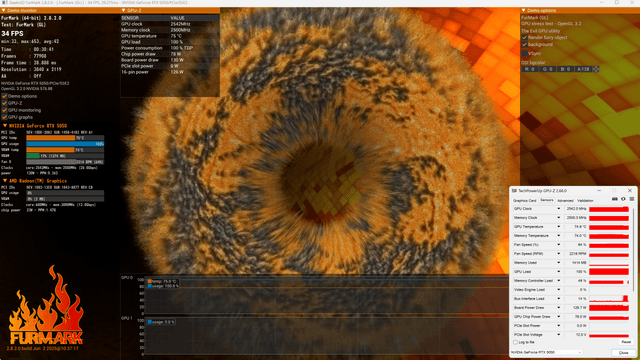Click the GPU Load value 100 %

click(x=576, y=272)
